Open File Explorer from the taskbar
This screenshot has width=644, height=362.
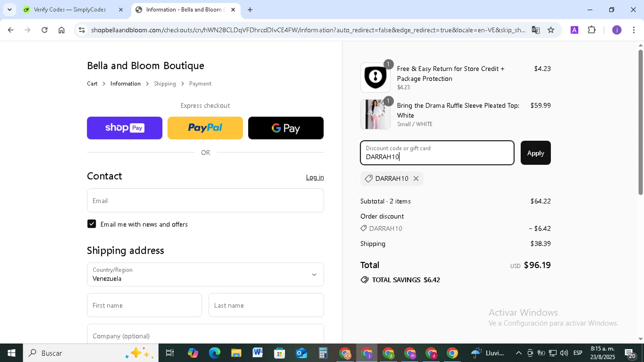coord(236,353)
